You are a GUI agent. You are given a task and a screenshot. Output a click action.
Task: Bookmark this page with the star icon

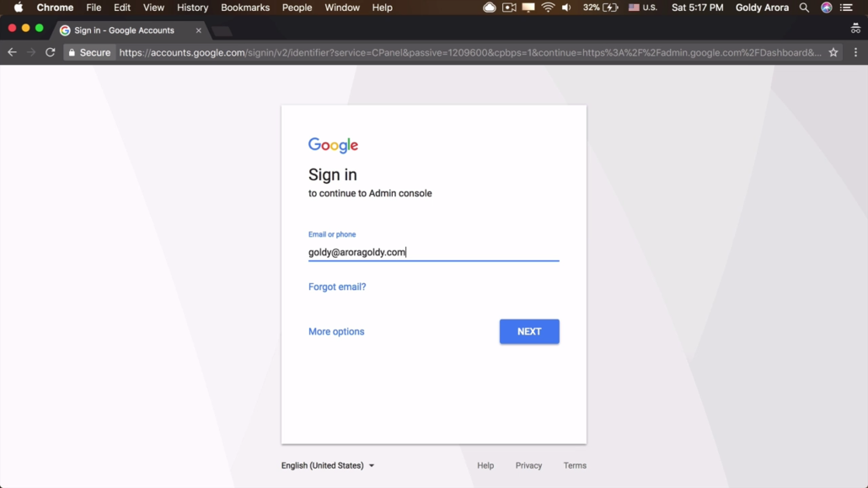833,52
